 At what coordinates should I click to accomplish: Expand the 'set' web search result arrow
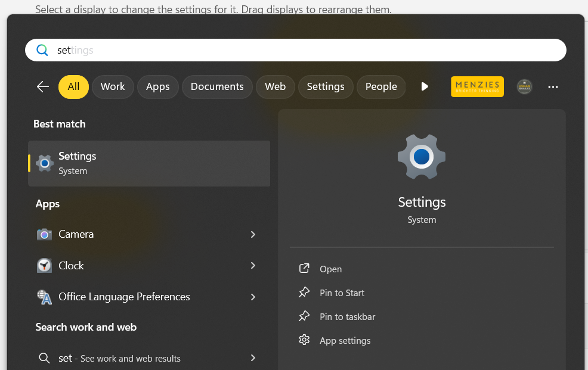[x=253, y=358]
